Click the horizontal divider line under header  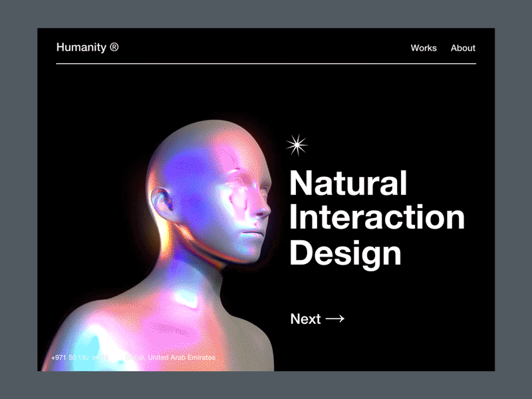(266, 63)
